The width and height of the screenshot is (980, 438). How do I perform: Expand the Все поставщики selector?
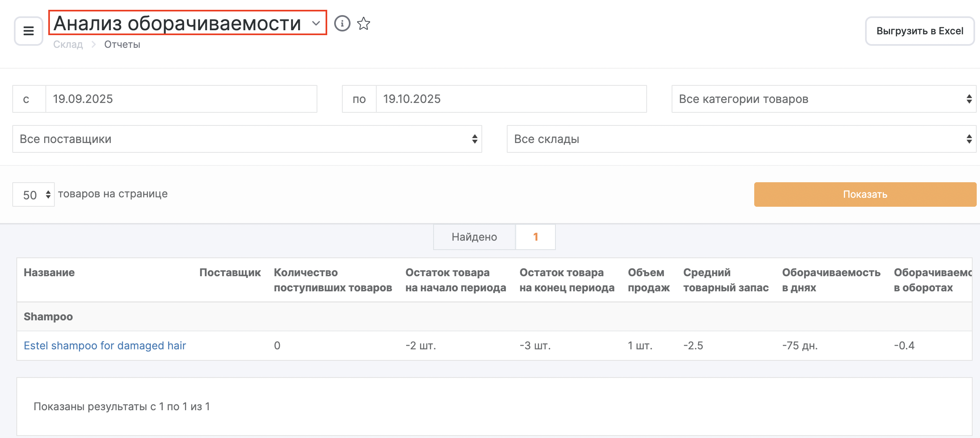coord(247,139)
